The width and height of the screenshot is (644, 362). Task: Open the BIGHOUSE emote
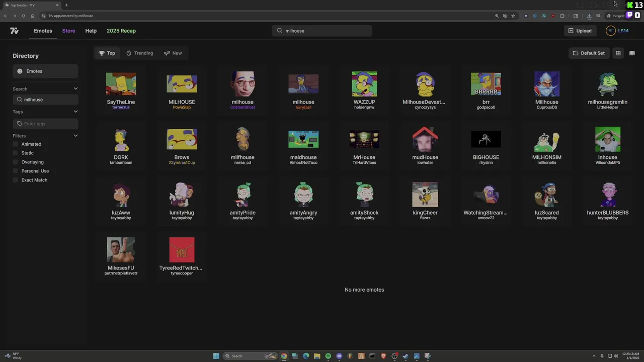(486, 146)
